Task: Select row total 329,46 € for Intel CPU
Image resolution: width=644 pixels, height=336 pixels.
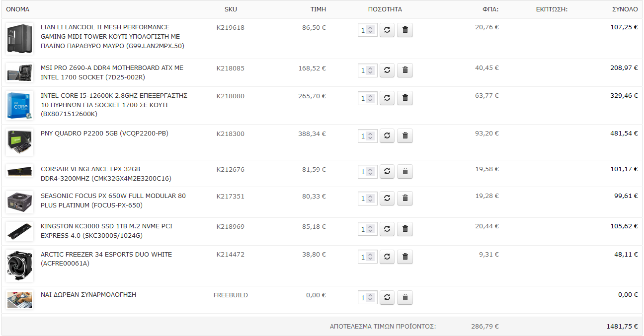Action: pyautogui.click(x=624, y=96)
